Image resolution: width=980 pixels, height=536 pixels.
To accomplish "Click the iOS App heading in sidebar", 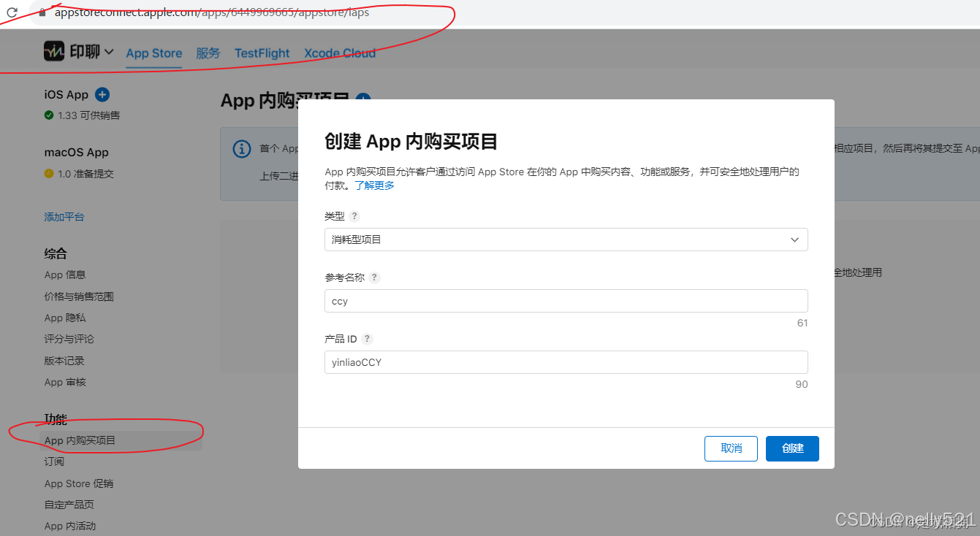I will 66,94.
